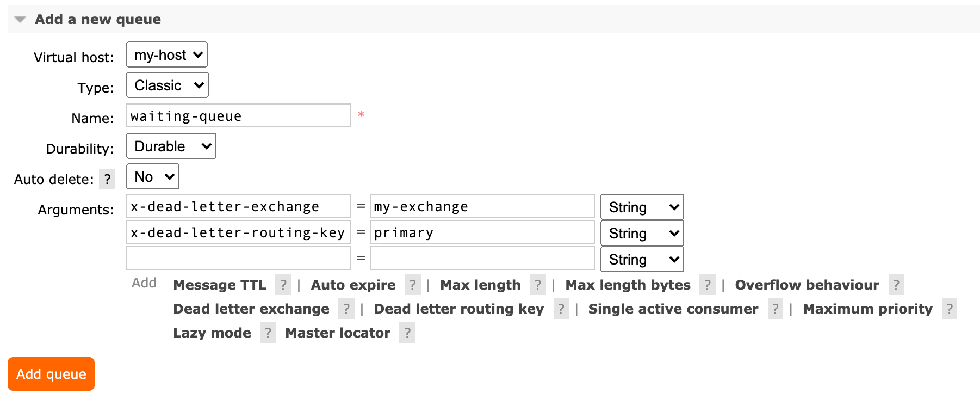Click the Dead letter routing key link
The height and width of the screenshot is (405, 980).
point(458,309)
